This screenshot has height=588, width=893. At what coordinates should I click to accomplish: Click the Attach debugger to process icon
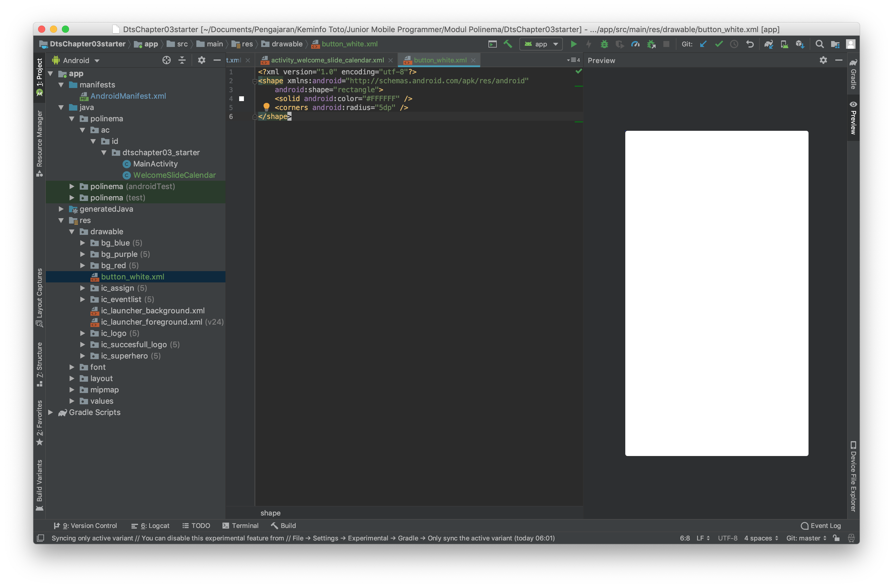click(651, 44)
